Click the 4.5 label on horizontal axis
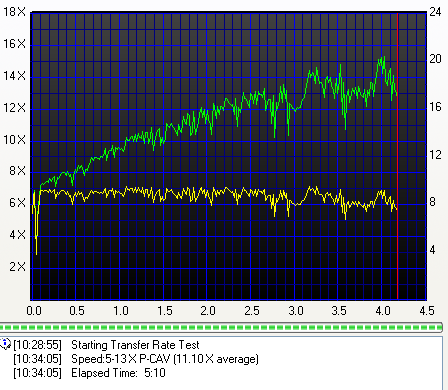The width and height of the screenshot is (448, 390). (427, 311)
